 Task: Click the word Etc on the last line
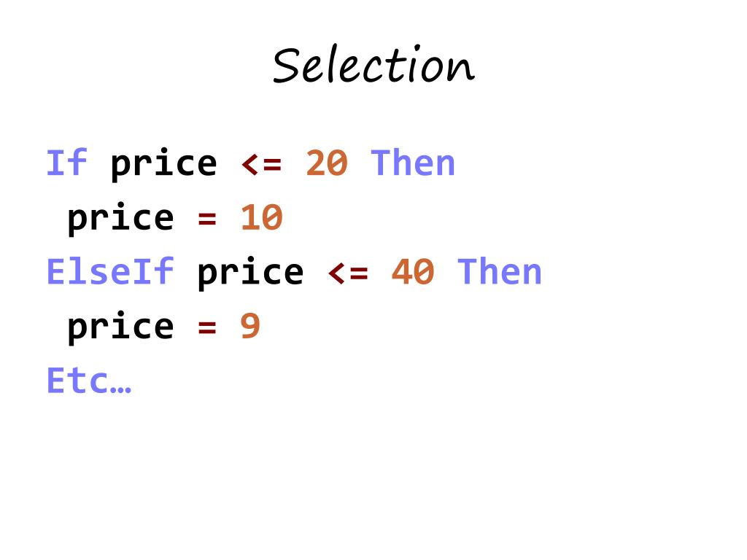click(77, 381)
